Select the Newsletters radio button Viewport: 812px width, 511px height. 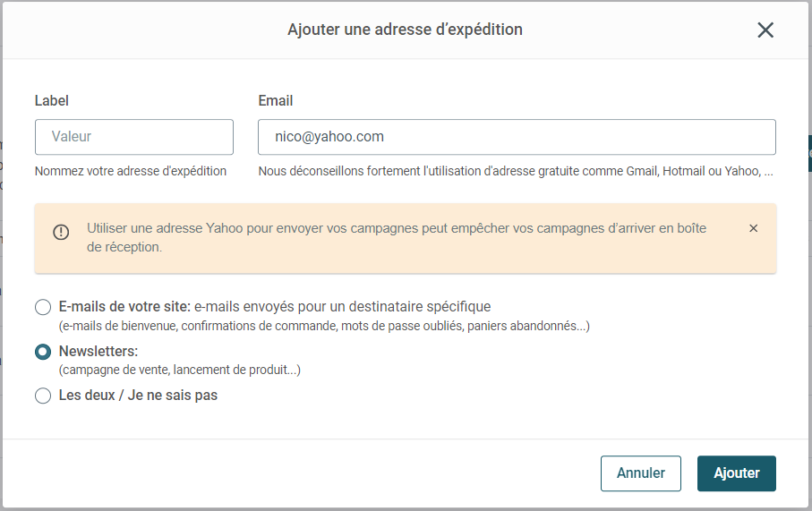tap(43, 352)
